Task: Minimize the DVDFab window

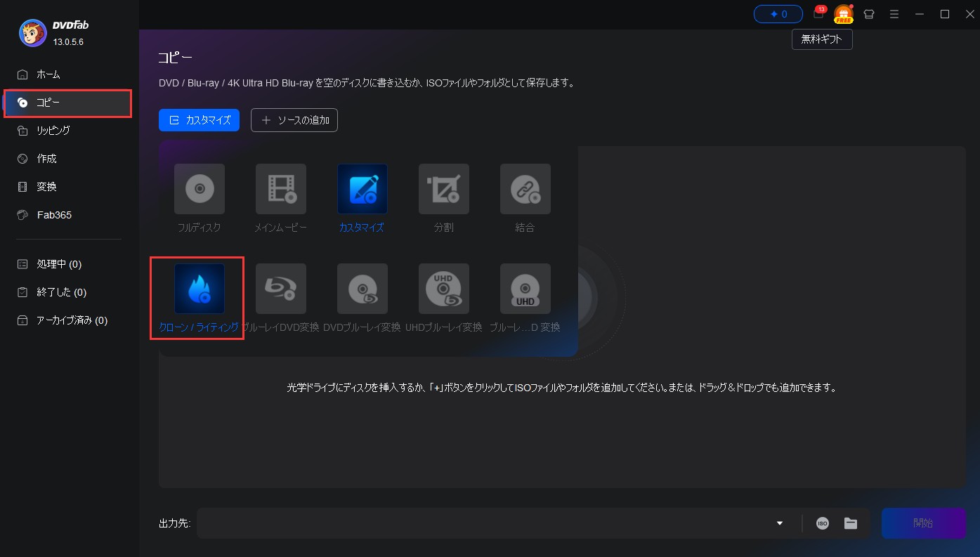Action: coord(920,14)
